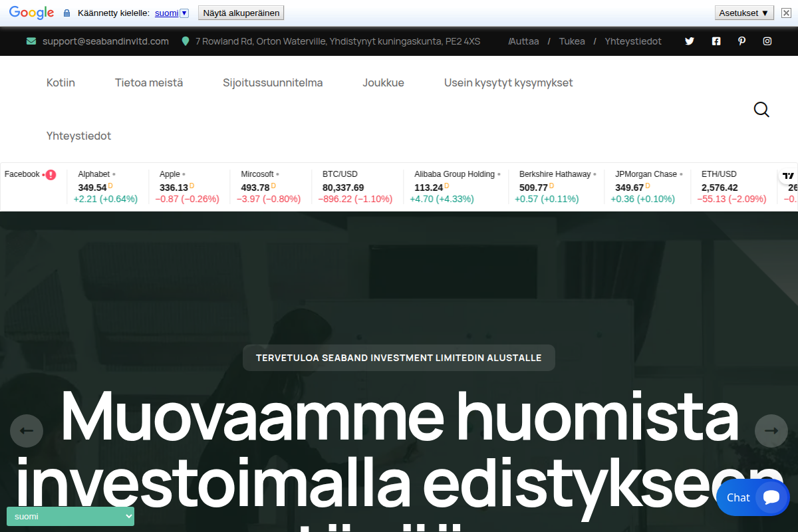Open the Chat widget button
This screenshot has height=532, width=798.
[x=753, y=497]
